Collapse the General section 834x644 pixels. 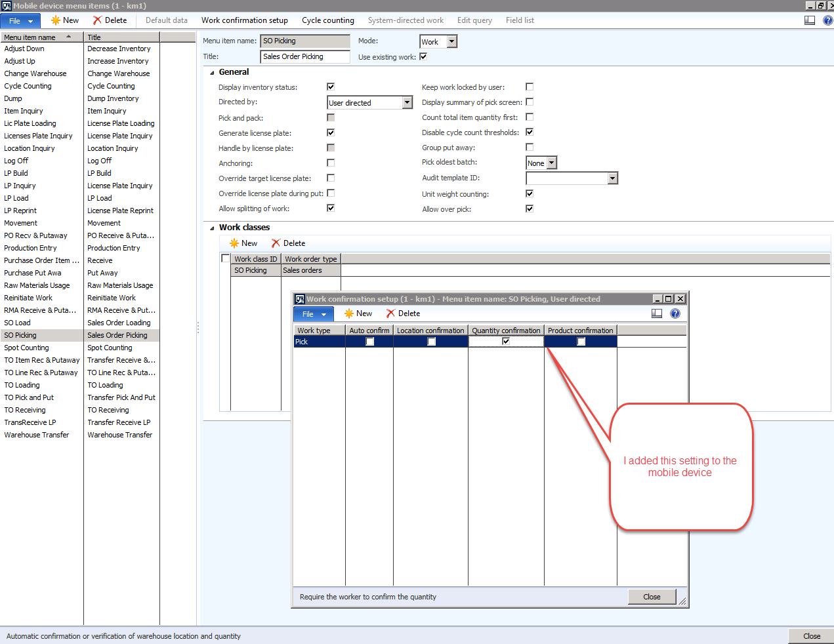point(212,73)
